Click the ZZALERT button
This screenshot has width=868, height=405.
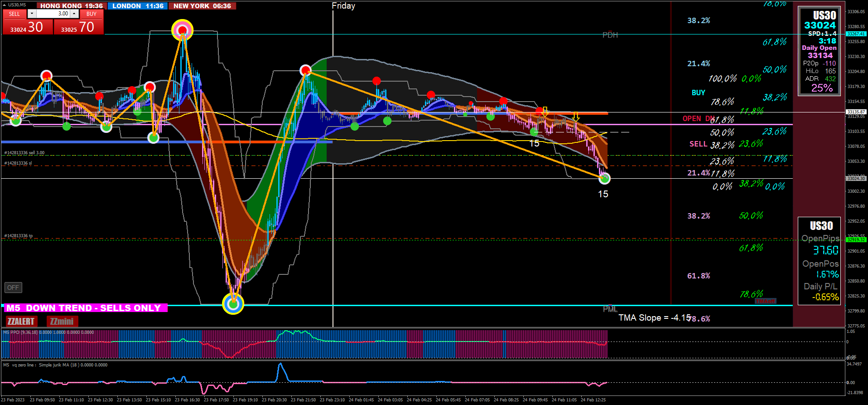(x=21, y=322)
